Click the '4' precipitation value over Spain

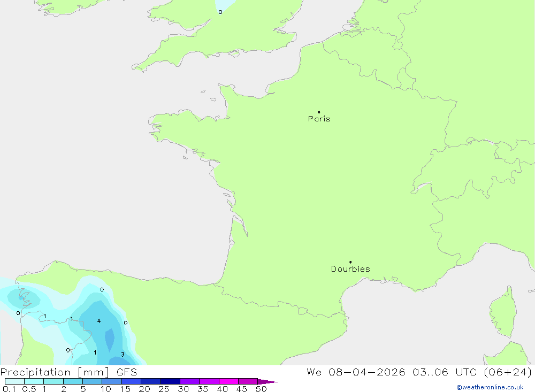coord(99,321)
